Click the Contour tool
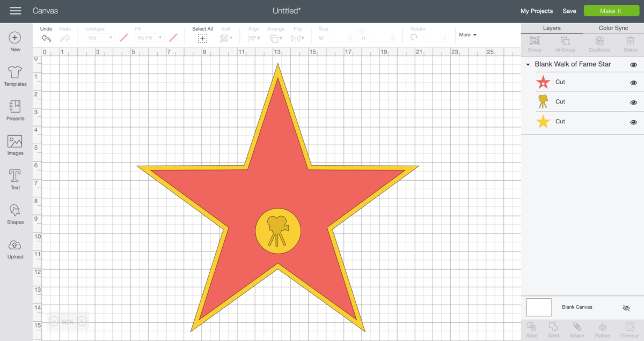This screenshot has width=644, height=341. (x=630, y=330)
